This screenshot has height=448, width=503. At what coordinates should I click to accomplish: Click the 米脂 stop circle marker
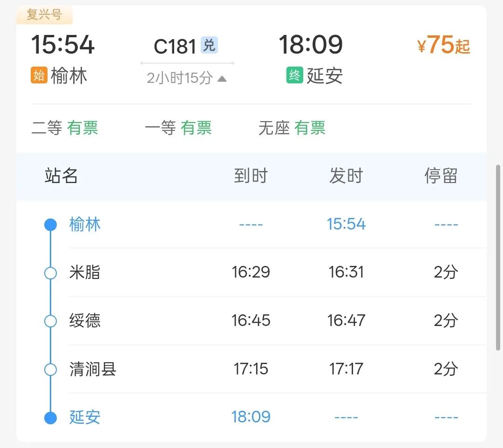pyautogui.click(x=50, y=273)
